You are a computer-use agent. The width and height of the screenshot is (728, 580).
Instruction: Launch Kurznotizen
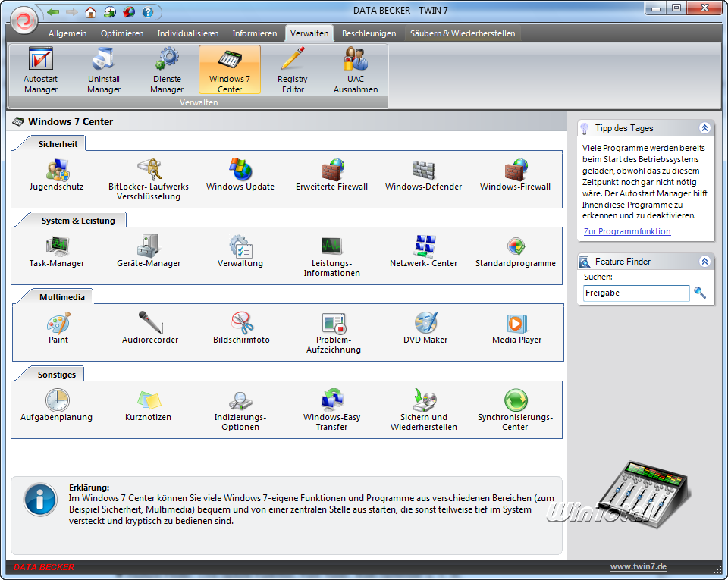click(x=148, y=406)
